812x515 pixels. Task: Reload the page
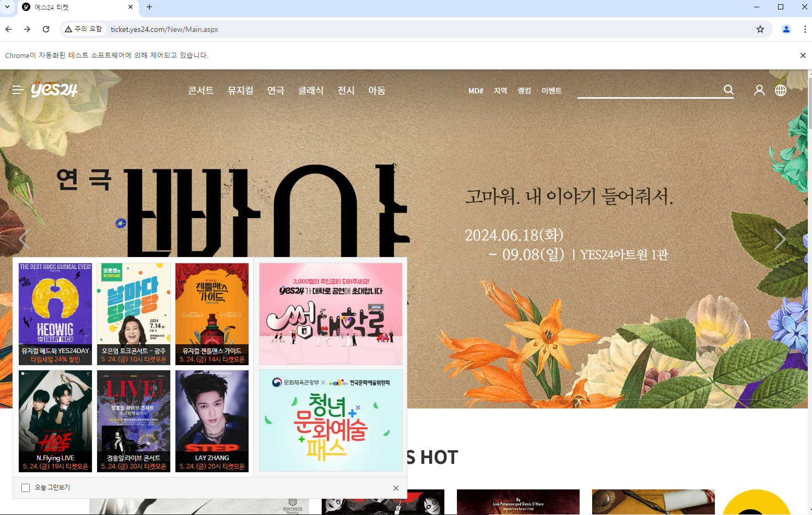46,29
